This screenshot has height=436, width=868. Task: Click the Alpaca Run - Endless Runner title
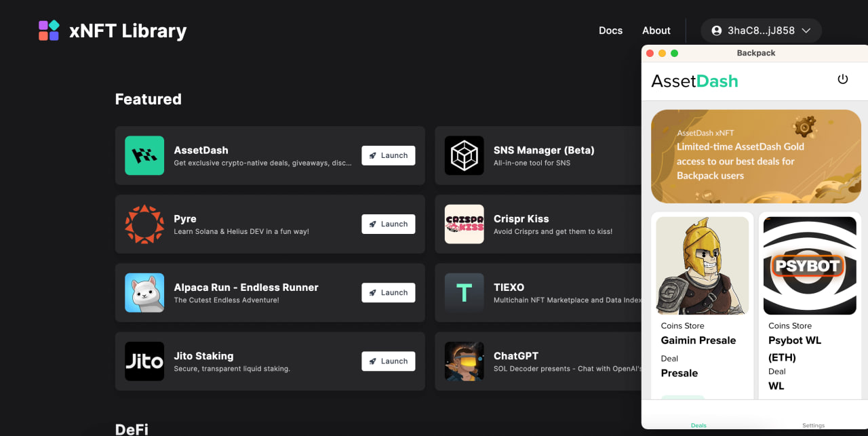(246, 287)
